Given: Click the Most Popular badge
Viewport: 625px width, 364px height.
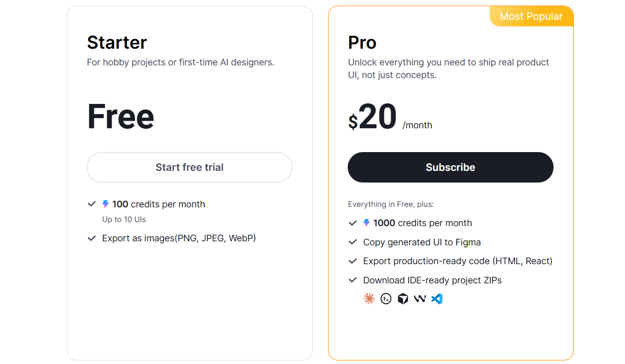Looking at the screenshot, I should click(x=531, y=16).
